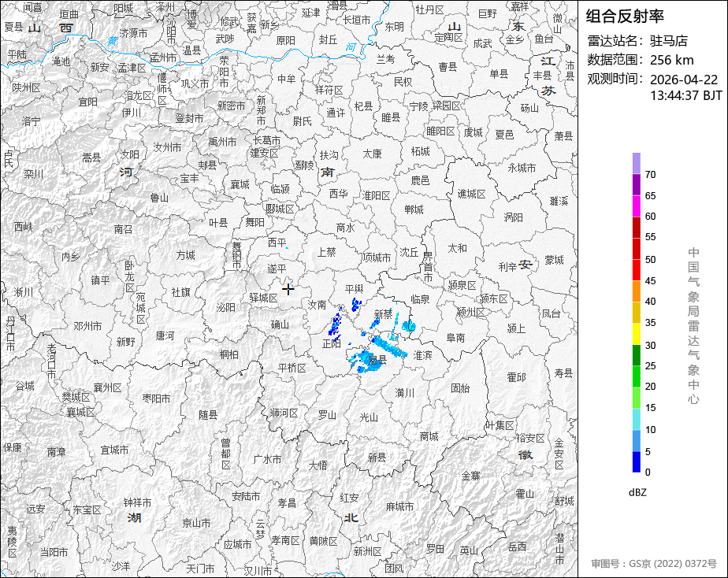Pick the cyan legend band between 10 and 15

[636, 420]
